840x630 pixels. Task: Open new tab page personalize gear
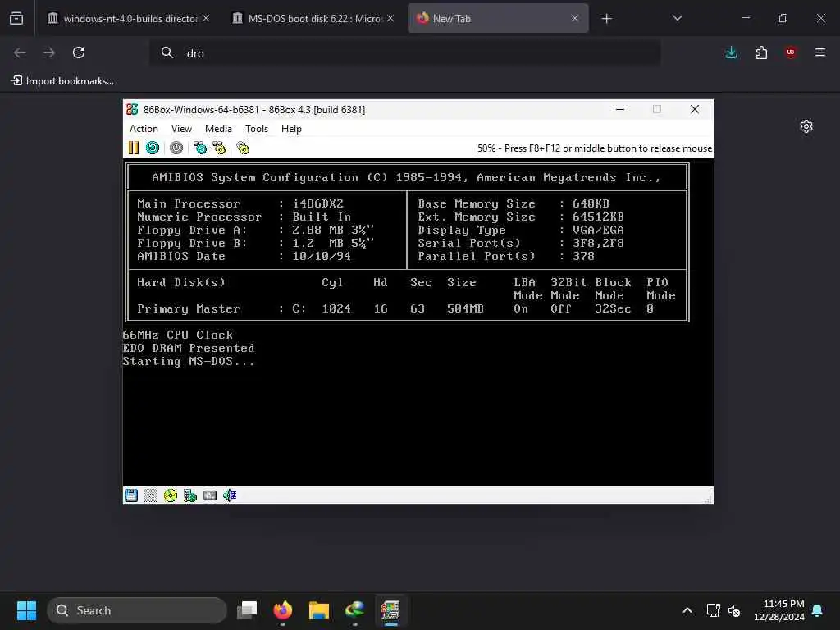[x=806, y=126]
